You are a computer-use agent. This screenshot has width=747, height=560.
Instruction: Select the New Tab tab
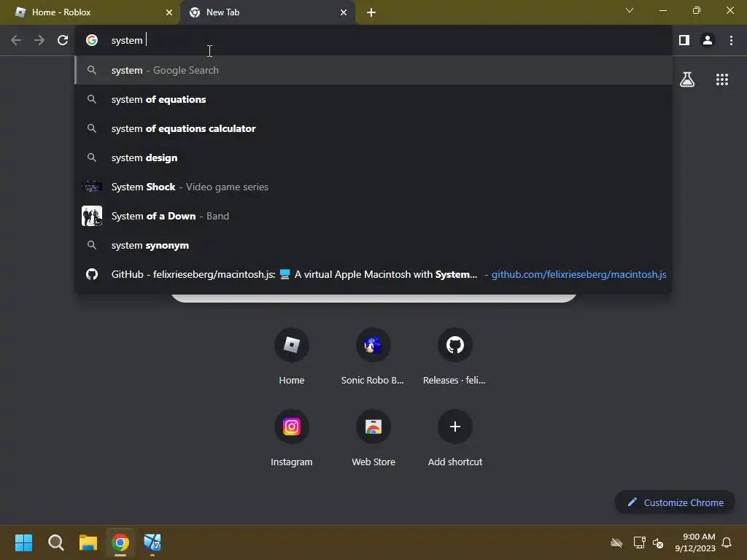(x=268, y=12)
